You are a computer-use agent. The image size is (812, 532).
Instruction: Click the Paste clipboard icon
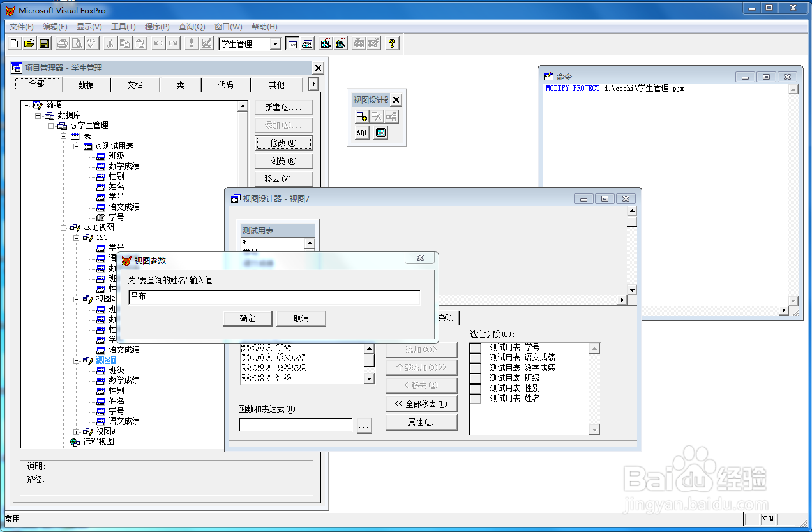click(x=139, y=43)
